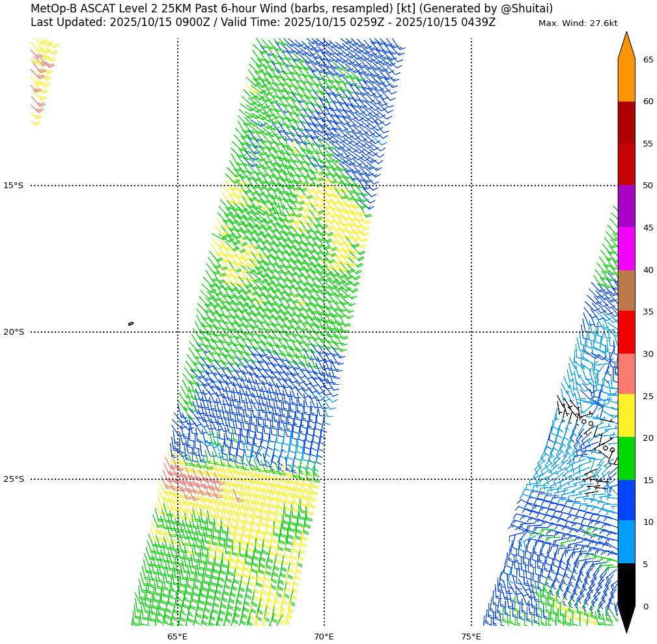
Task: Click the magenta 40-45 kt colorbar band
Action: (626, 249)
